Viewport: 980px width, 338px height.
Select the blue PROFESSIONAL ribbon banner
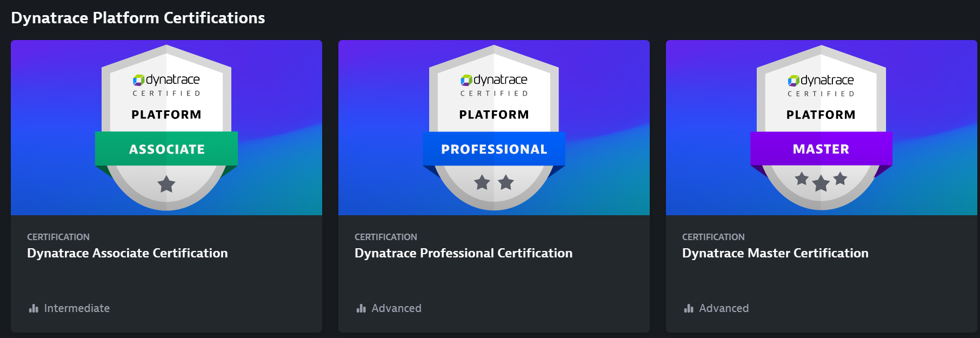pos(494,149)
